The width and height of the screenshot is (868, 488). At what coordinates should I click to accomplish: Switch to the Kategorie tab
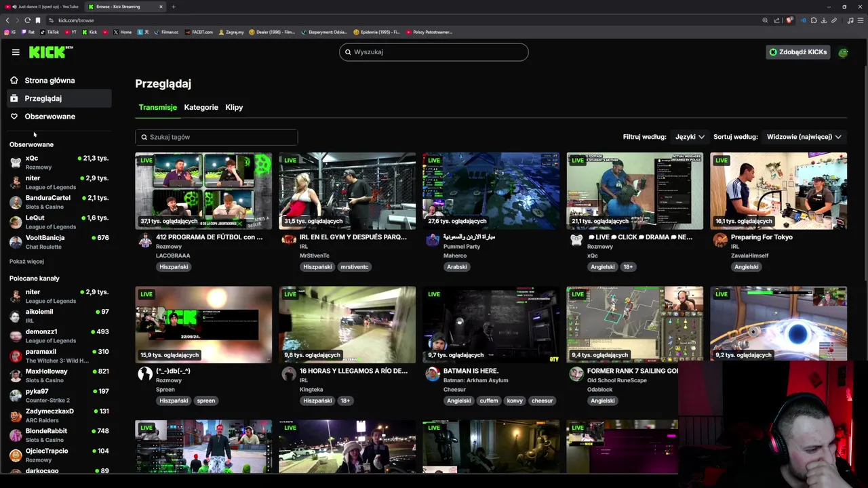(201, 107)
